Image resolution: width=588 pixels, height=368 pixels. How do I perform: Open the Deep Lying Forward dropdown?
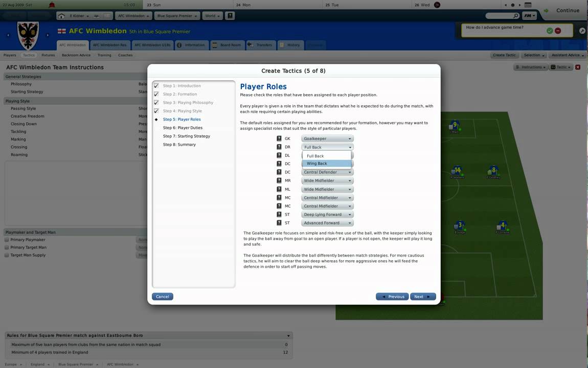click(x=327, y=214)
